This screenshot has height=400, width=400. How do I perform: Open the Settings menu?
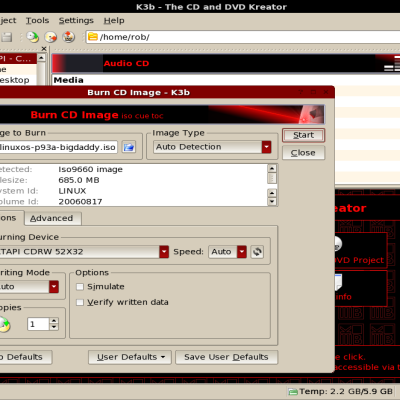coord(76,20)
